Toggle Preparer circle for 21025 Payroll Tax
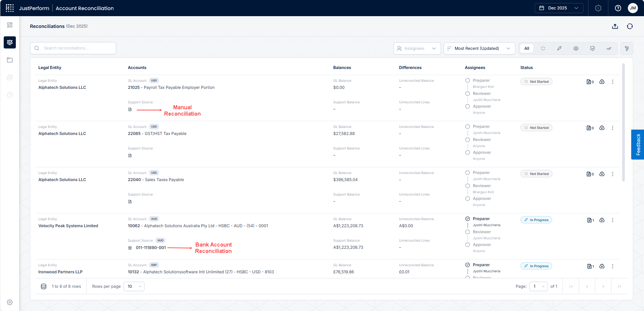644x311 pixels. click(x=468, y=80)
